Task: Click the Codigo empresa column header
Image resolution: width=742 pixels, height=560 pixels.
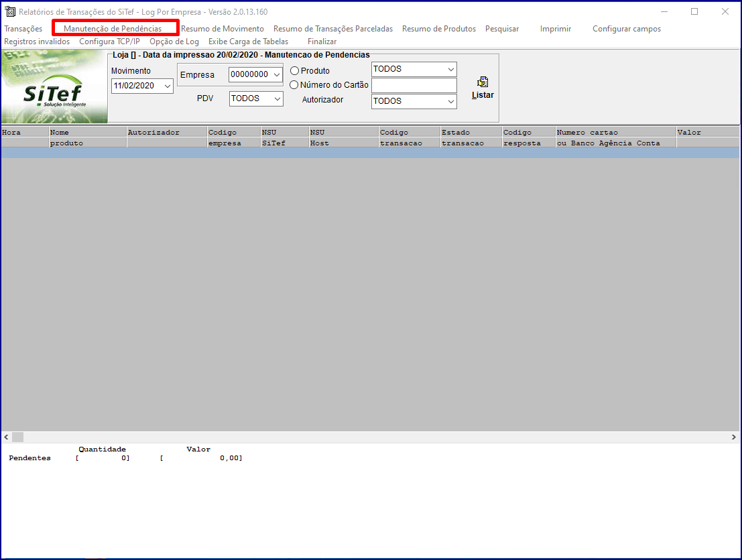Action: coord(234,137)
